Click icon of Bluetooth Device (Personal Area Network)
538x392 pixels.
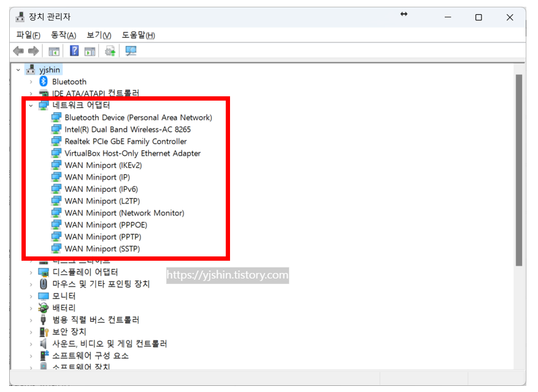point(56,117)
